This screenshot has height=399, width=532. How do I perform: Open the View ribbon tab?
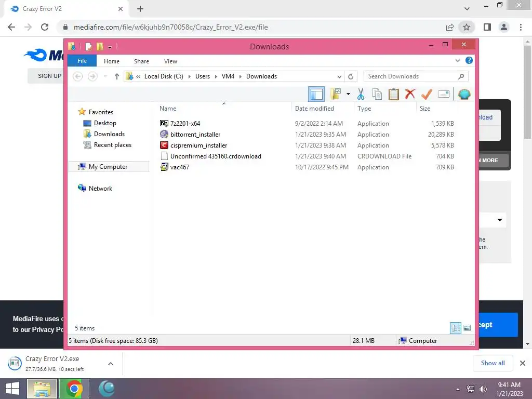coord(170,61)
